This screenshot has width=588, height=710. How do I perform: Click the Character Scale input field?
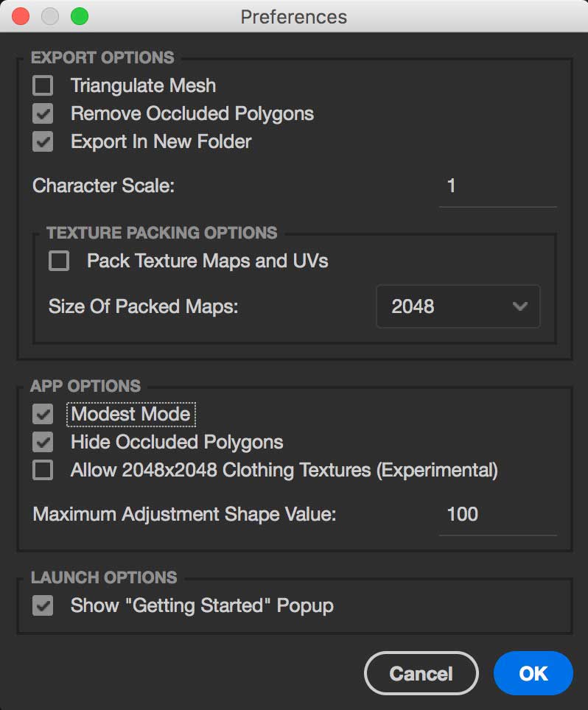coord(497,186)
